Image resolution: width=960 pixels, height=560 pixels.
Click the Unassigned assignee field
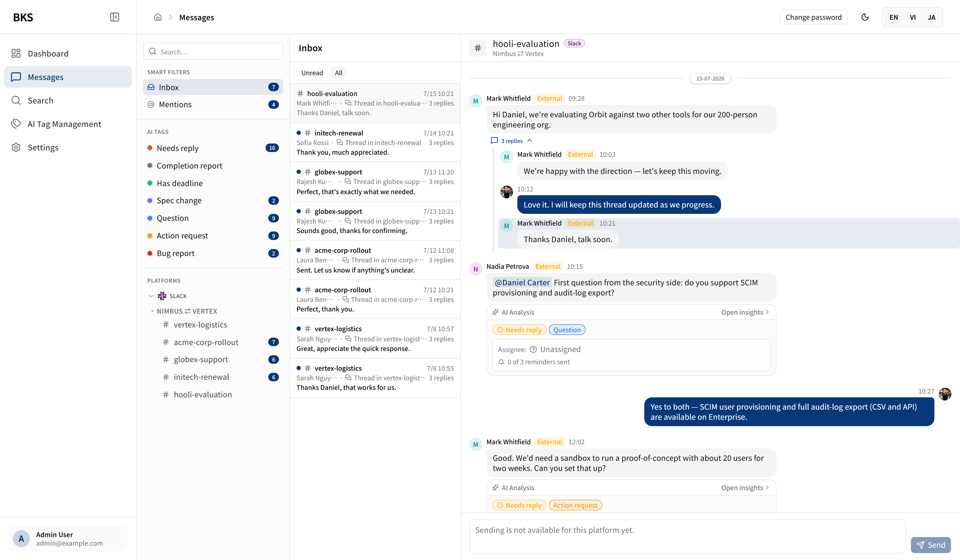pyautogui.click(x=555, y=349)
